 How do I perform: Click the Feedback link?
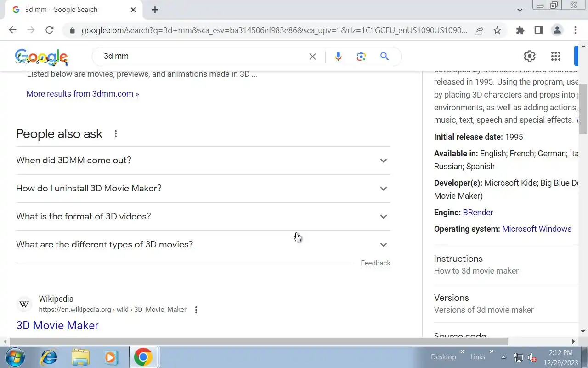coord(375,263)
